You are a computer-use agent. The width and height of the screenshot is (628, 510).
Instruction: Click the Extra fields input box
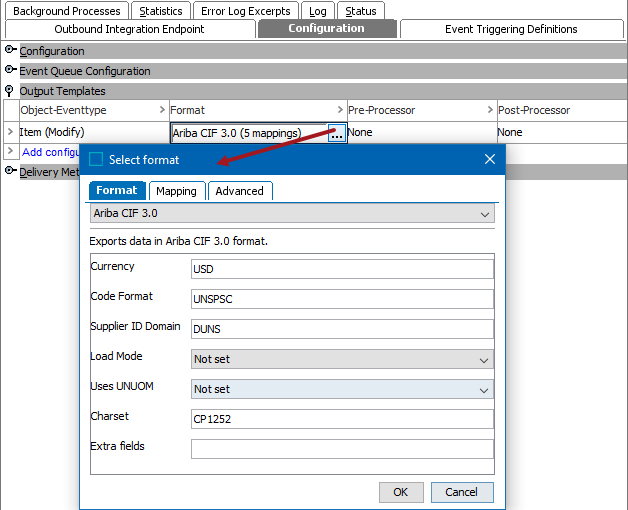[x=342, y=449]
